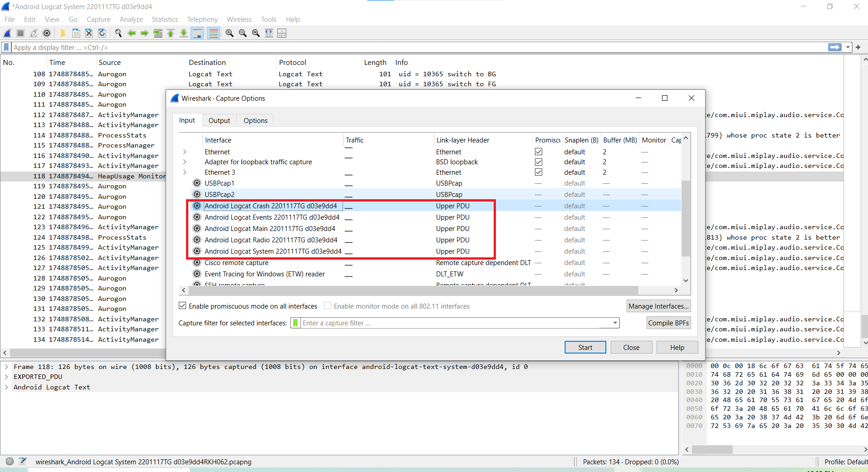868x472 pixels.
Task: Click capture status indicator in status bar
Action: coord(10,462)
